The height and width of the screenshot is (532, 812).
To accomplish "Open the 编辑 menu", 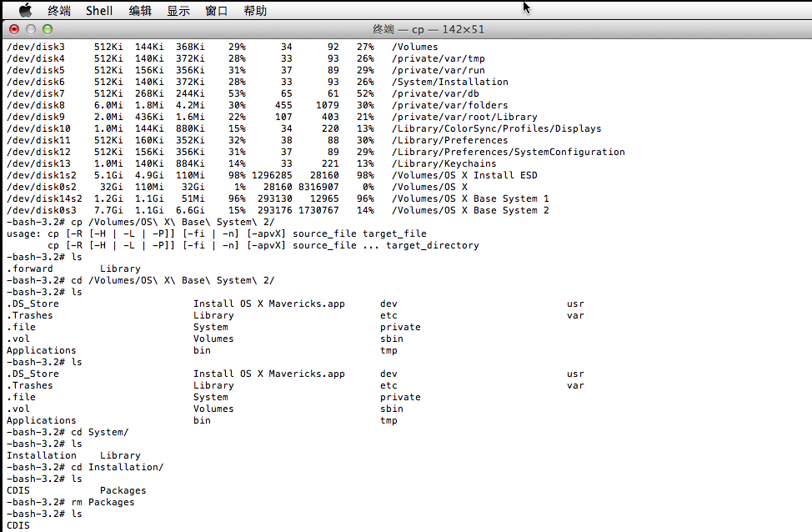I will (x=140, y=10).
